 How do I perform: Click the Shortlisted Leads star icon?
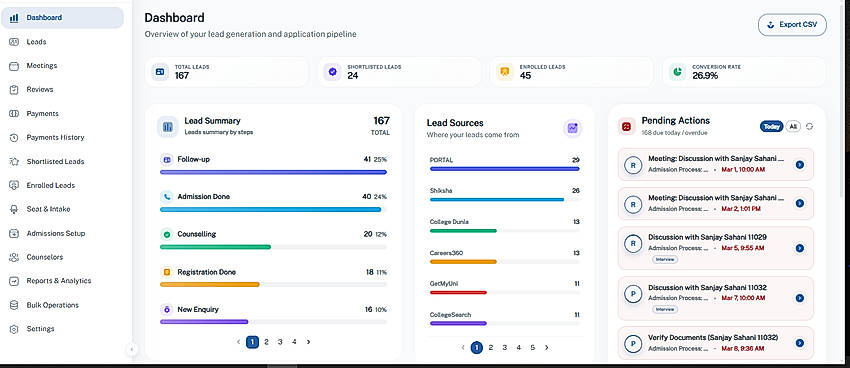15,162
